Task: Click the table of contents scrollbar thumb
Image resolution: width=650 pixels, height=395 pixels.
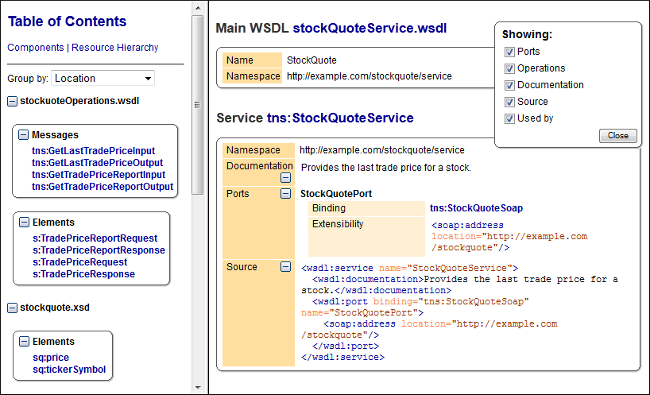Action: [x=198, y=105]
